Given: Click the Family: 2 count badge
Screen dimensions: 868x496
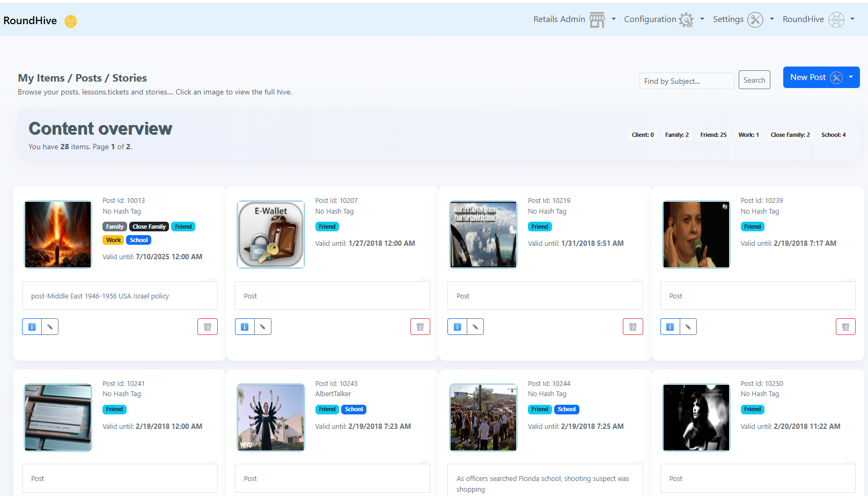Looking at the screenshot, I should (676, 135).
